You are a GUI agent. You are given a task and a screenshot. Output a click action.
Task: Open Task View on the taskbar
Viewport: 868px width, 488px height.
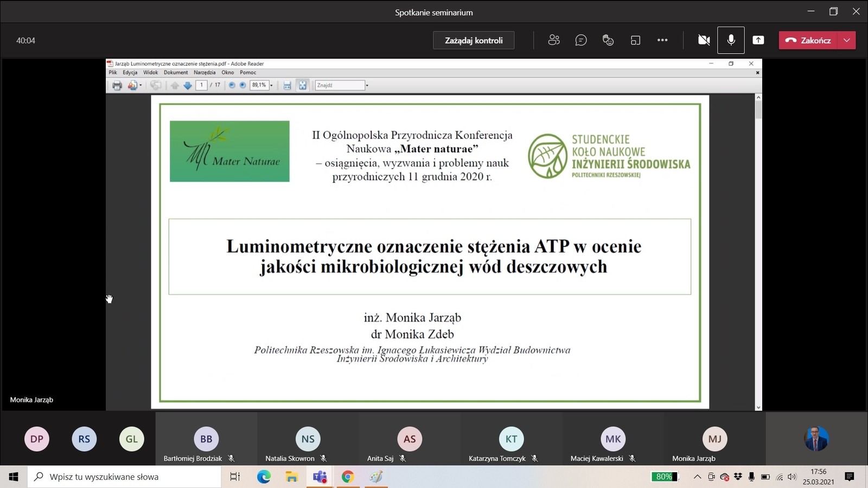(235, 477)
